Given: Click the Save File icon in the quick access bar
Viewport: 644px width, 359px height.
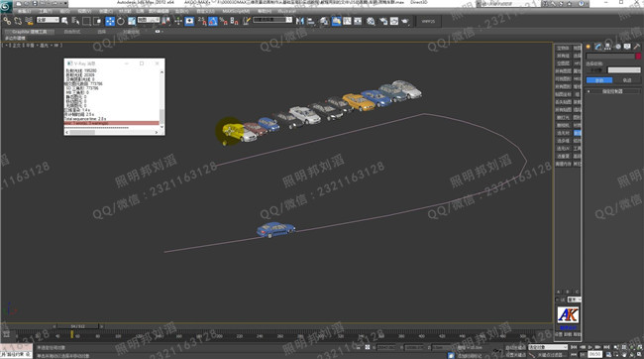Looking at the screenshot, I should 35,3.
